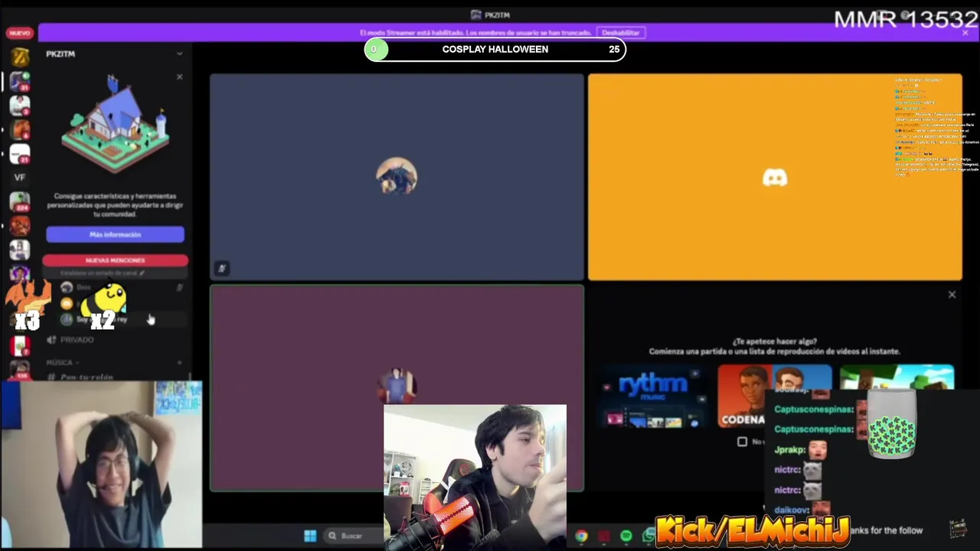Open the white server icon with badge 21
The image size is (980, 551).
[x=20, y=154]
